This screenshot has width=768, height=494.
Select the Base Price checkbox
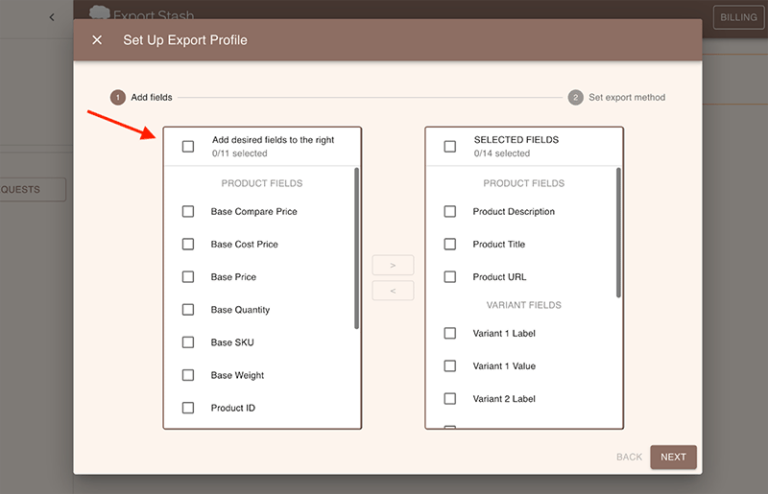click(x=188, y=277)
